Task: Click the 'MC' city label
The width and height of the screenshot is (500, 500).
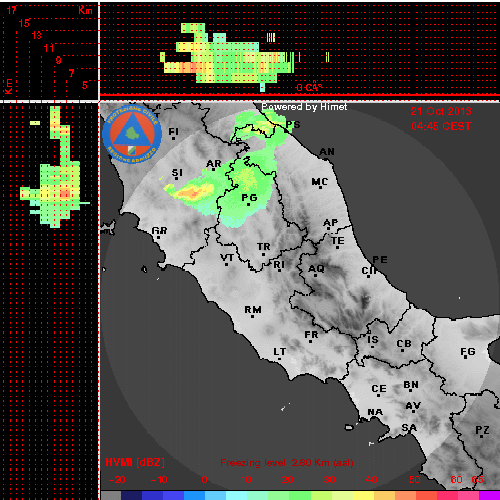Action: pyautogui.click(x=320, y=182)
